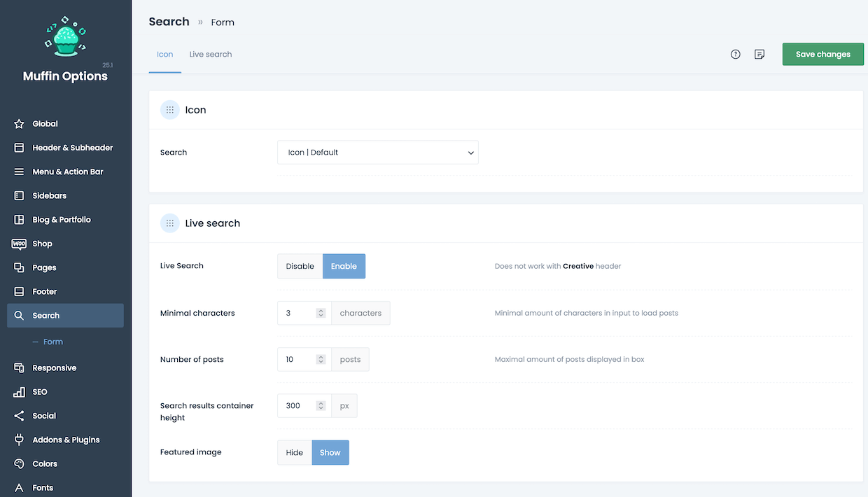Disable Live Search
The height and width of the screenshot is (497, 868).
coord(300,266)
